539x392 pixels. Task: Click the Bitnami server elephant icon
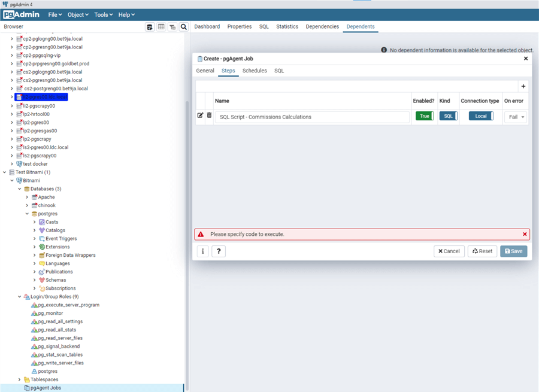click(19, 180)
